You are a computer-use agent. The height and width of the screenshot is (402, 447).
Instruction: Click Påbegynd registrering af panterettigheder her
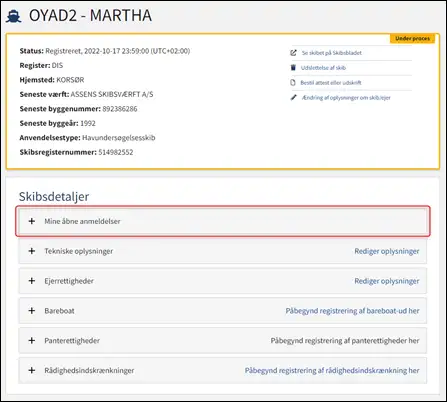pos(345,341)
